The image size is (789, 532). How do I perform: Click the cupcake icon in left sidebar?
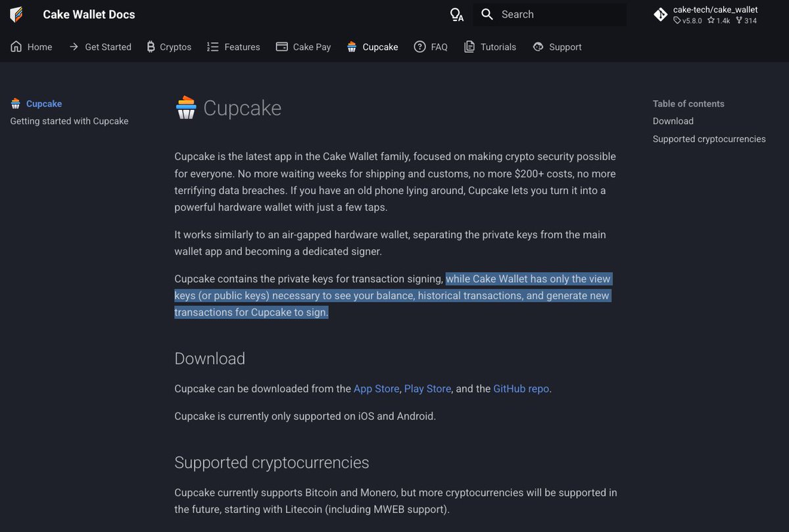pos(16,103)
